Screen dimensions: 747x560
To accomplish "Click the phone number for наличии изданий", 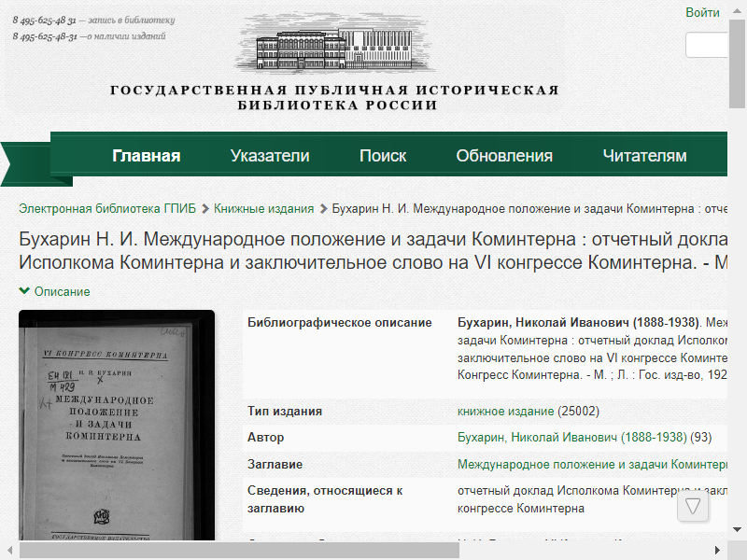I will point(45,36).
